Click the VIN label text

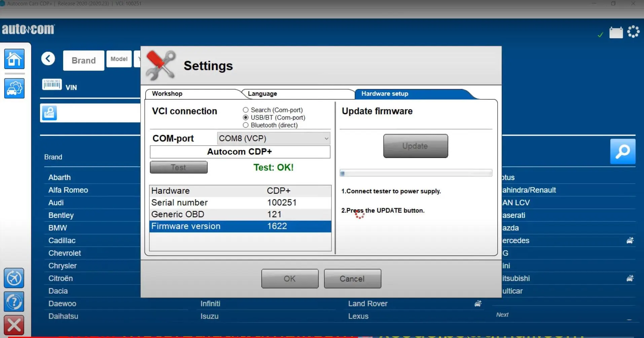[x=71, y=87]
